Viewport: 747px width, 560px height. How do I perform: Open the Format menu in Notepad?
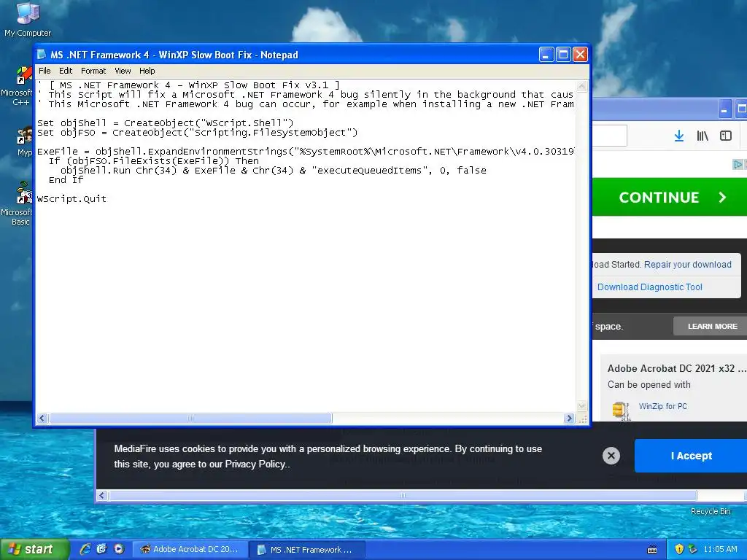point(93,71)
